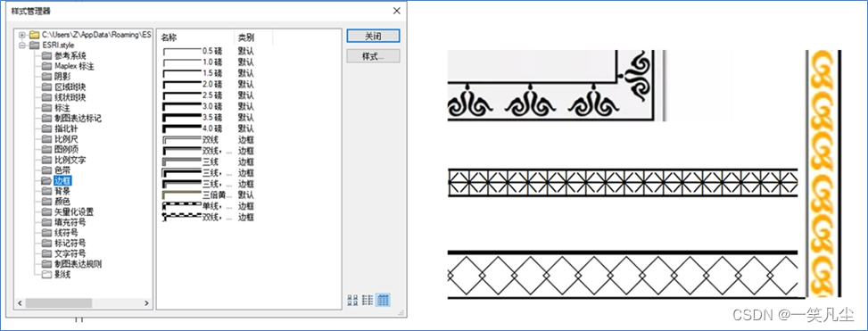
Task: Click the 色带 folder icon
Action: point(46,170)
